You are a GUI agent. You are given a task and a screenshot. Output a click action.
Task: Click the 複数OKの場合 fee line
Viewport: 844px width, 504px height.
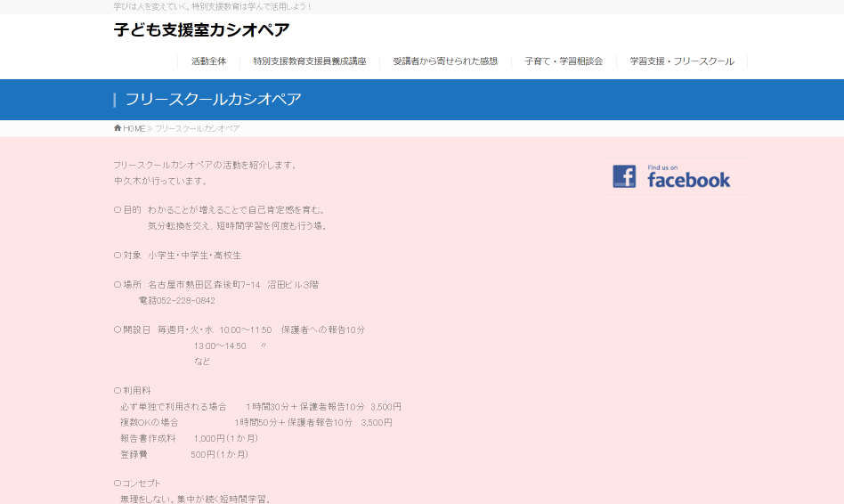pos(256,423)
